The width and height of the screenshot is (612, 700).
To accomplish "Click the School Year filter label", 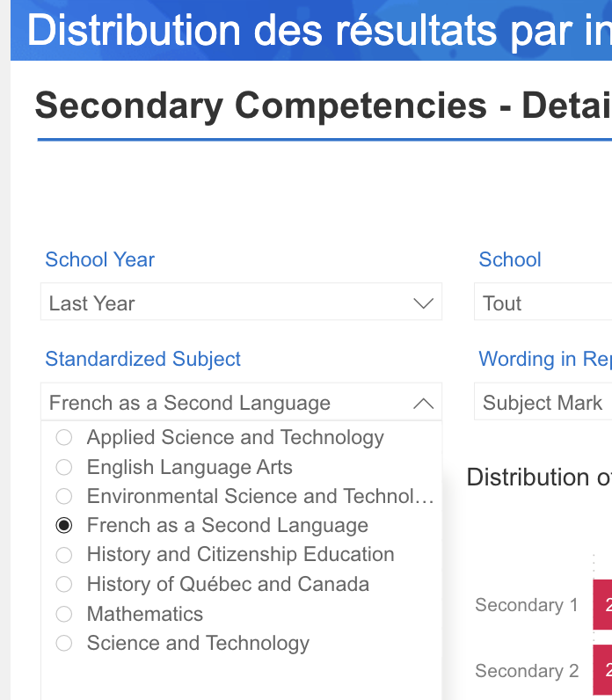I will coord(99,259).
